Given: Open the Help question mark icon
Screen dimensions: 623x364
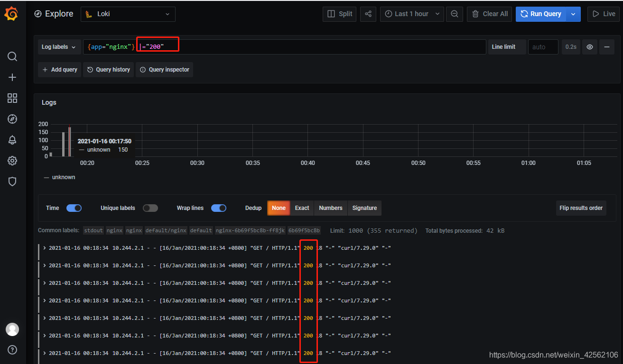Looking at the screenshot, I should (12, 350).
